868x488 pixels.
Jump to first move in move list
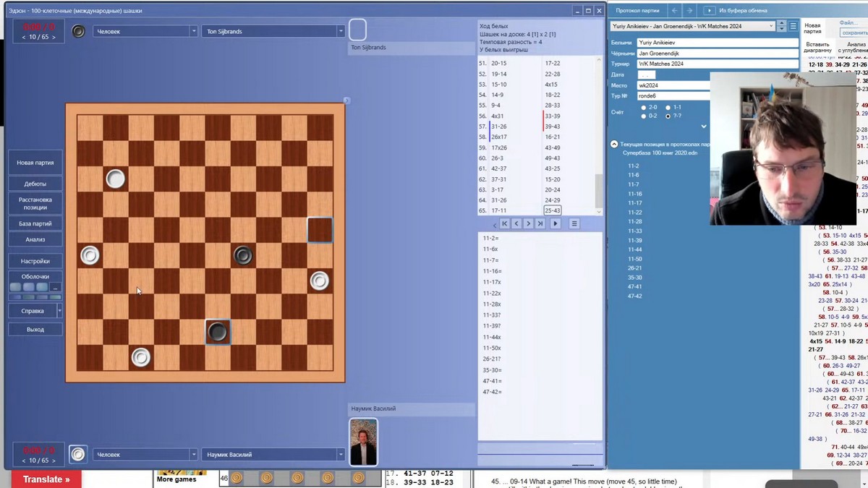[x=505, y=223]
